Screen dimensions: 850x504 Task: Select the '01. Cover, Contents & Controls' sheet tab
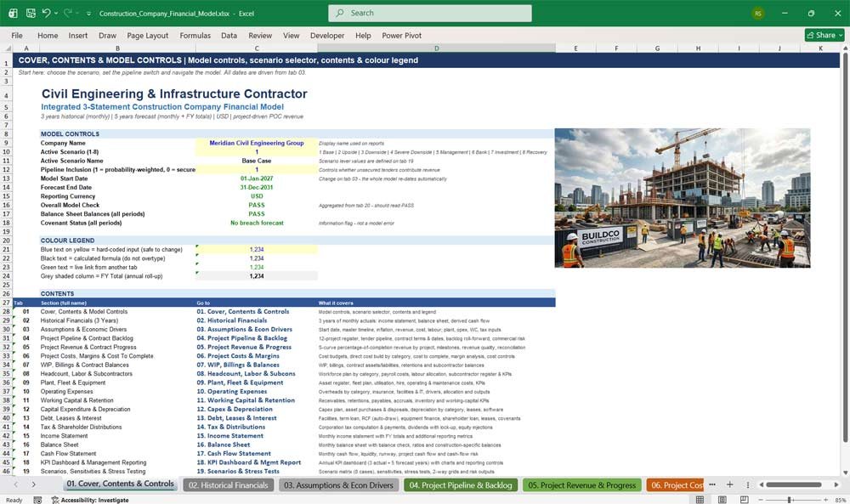coord(121,484)
